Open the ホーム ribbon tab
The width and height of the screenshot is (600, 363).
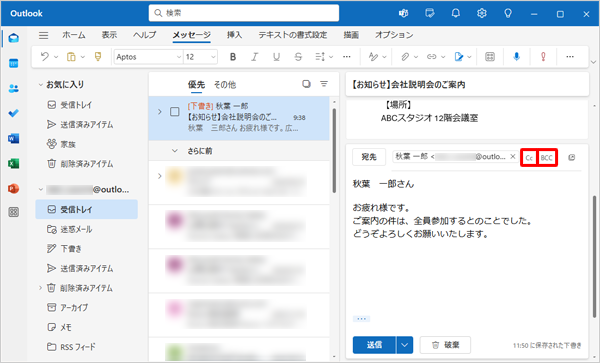pyautogui.click(x=74, y=35)
